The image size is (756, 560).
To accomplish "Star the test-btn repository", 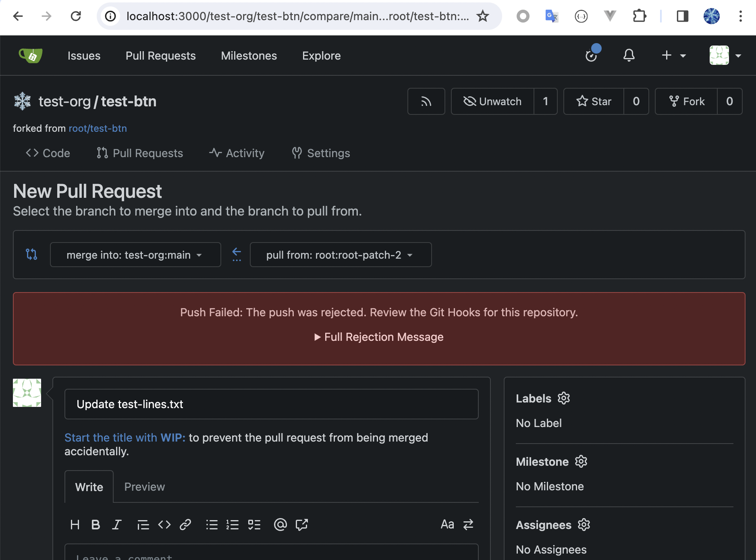I will click(594, 102).
